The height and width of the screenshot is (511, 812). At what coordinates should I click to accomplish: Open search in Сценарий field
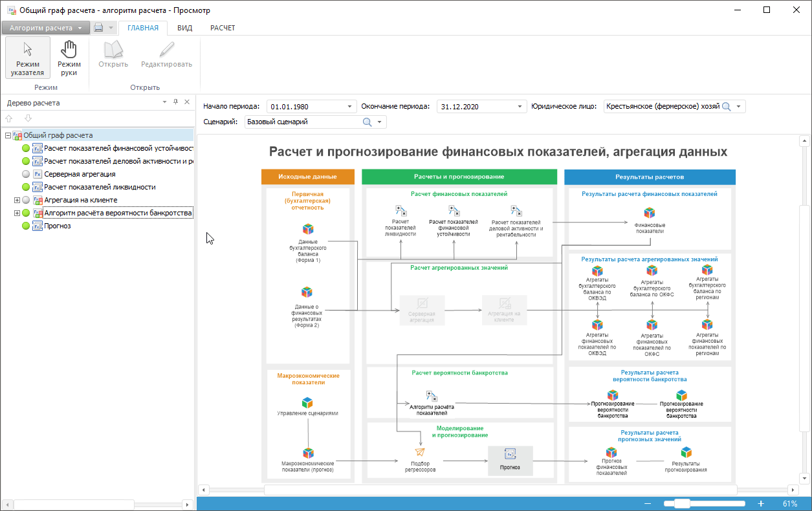367,122
